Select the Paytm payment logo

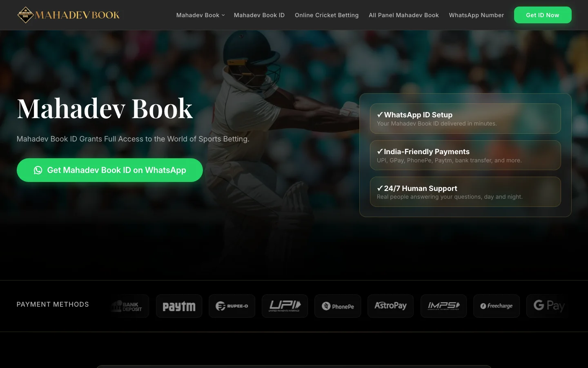[179, 306]
